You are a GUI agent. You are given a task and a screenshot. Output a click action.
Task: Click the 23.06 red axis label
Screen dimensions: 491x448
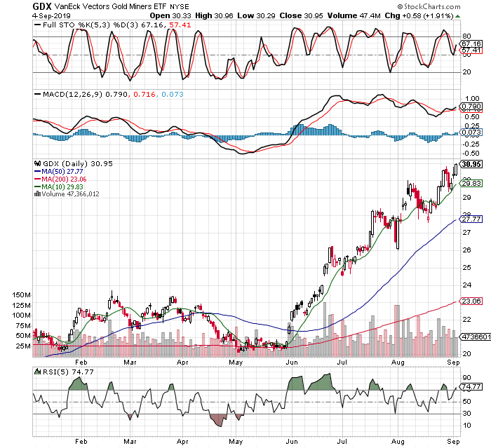point(471,301)
